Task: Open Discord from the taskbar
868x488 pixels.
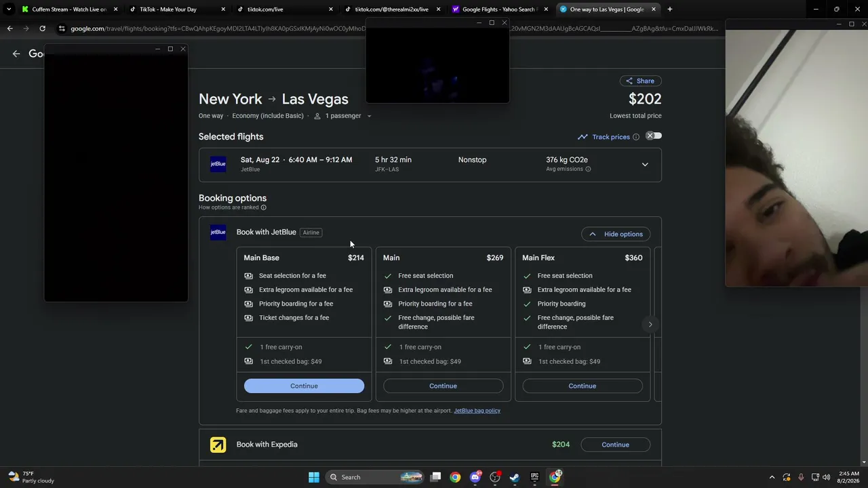Action: [475, 477]
